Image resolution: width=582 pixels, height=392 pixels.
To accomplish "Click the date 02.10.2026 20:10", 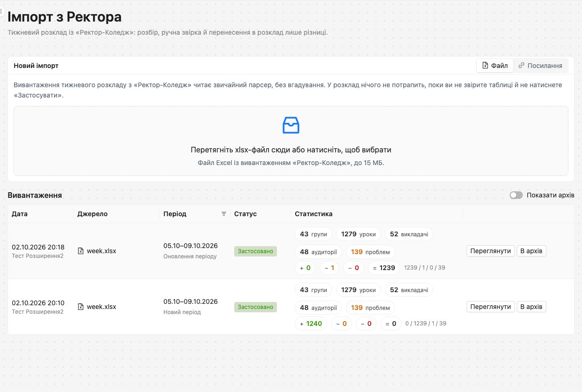I will [38, 303].
